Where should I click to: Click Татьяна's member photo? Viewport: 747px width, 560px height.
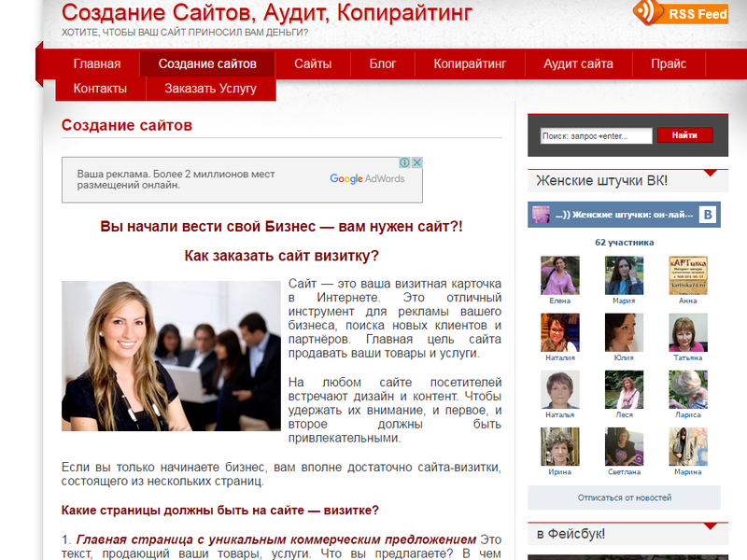tap(687, 332)
